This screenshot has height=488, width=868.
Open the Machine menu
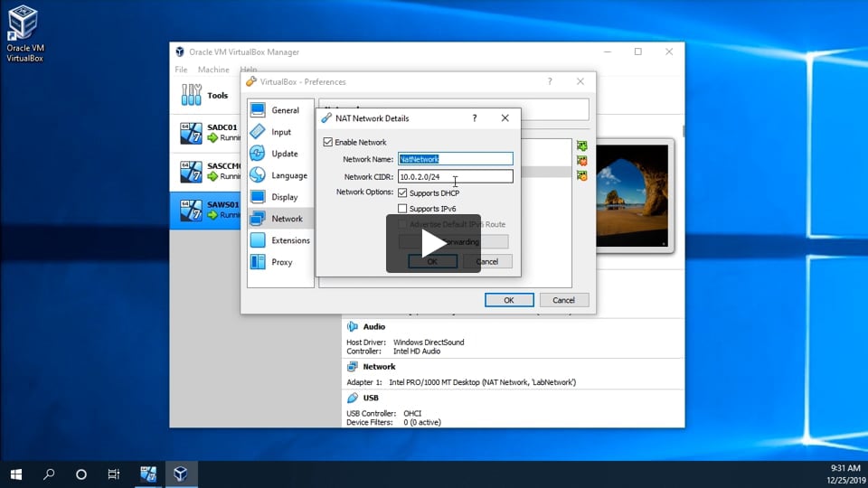click(x=213, y=70)
